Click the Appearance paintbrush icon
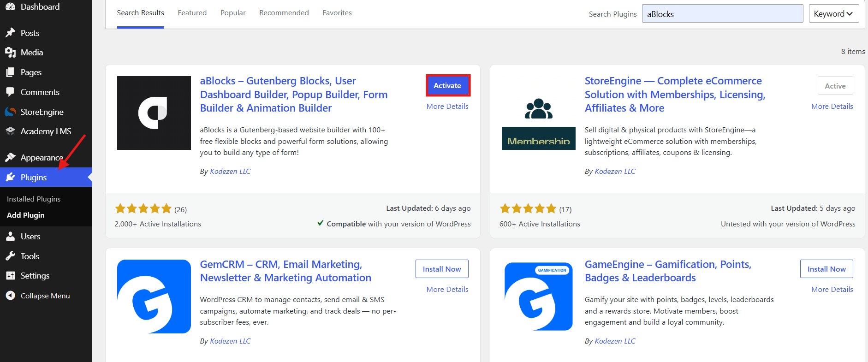Viewport: 868px width, 362px height. coord(10,158)
